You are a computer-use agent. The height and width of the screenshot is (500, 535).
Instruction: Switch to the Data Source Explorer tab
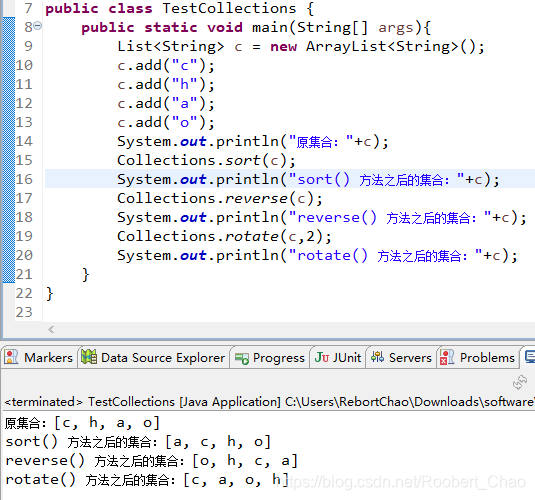153,357
